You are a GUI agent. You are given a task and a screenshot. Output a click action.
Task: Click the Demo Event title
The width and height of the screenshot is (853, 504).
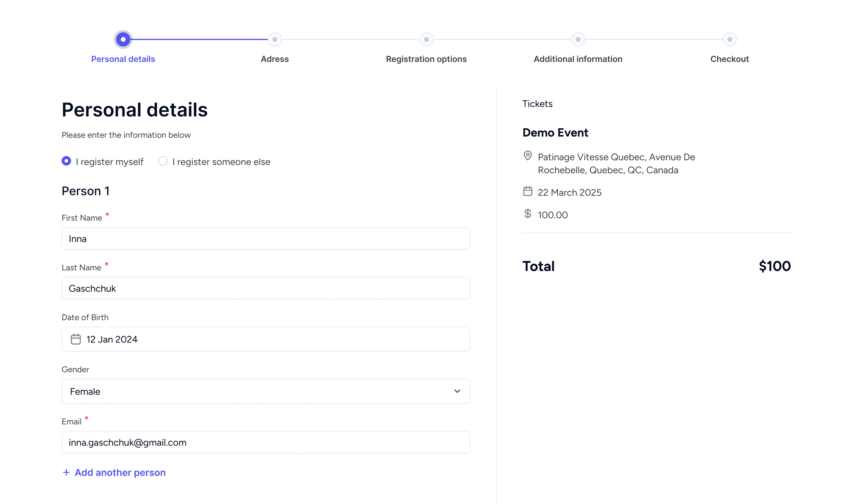555,133
